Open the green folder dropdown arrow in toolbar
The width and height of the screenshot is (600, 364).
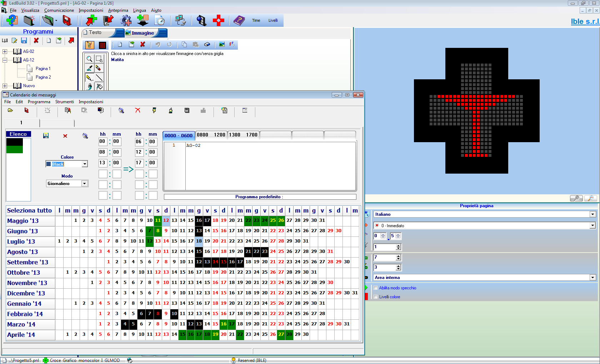[56, 21]
